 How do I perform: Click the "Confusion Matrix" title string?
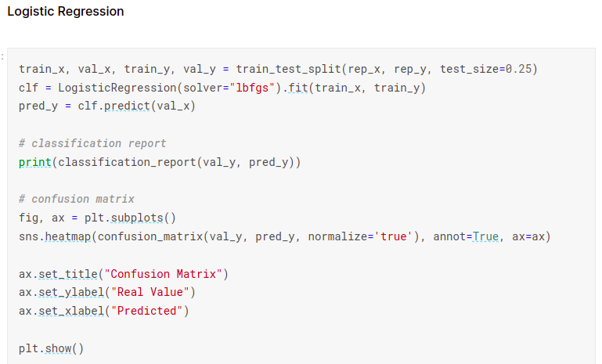point(167,274)
